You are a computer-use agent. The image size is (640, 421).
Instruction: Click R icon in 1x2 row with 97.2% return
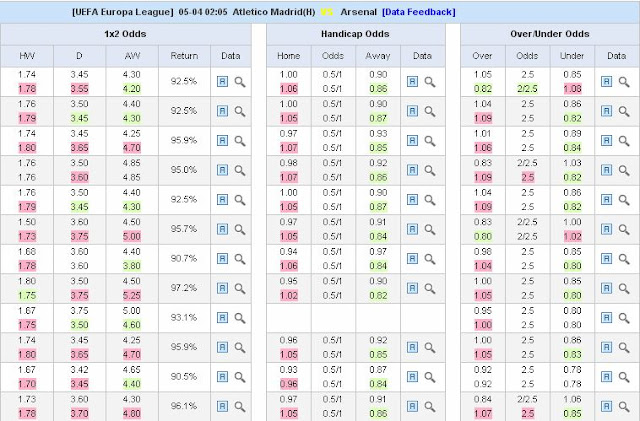pyautogui.click(x=222, y=288)
